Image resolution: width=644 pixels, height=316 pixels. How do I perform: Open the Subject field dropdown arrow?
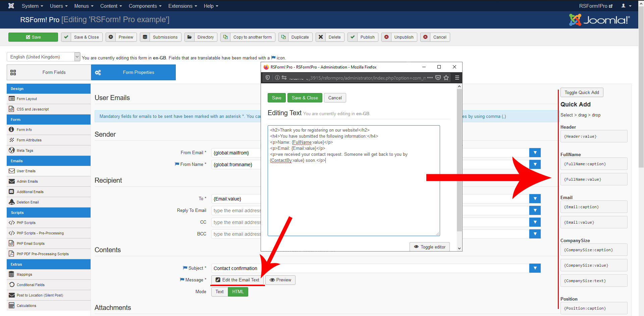pos(535,268)
